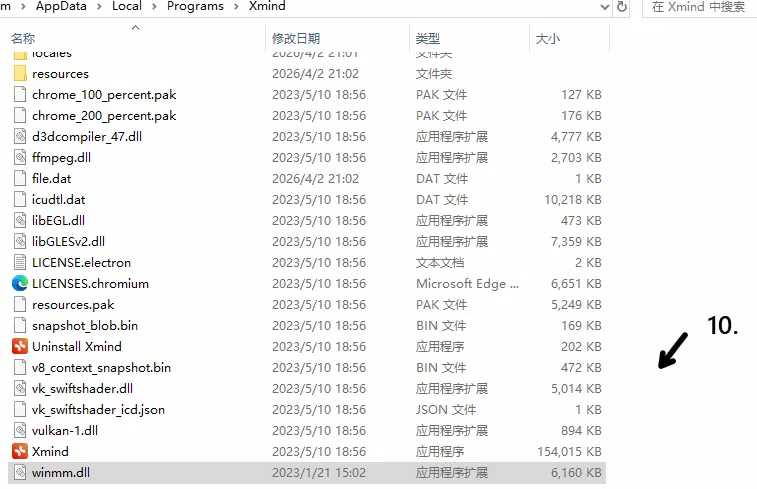Go to Programs in the address path
Screen dimensions: 757x489
coord(196,6)
